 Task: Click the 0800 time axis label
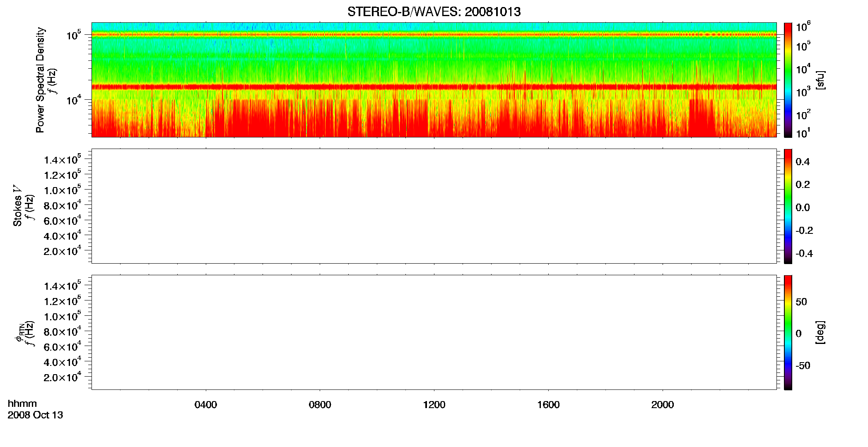pos(320,405)
